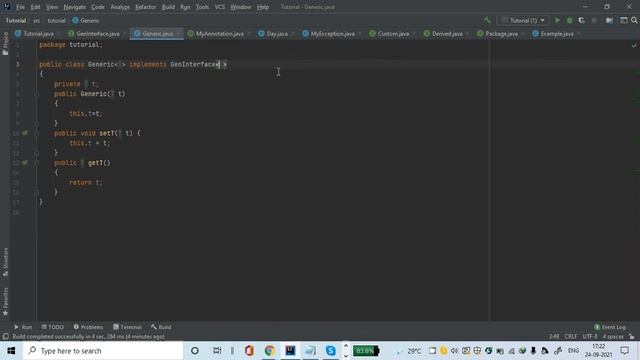Toggle the read-only lock icon

[632, 336]
